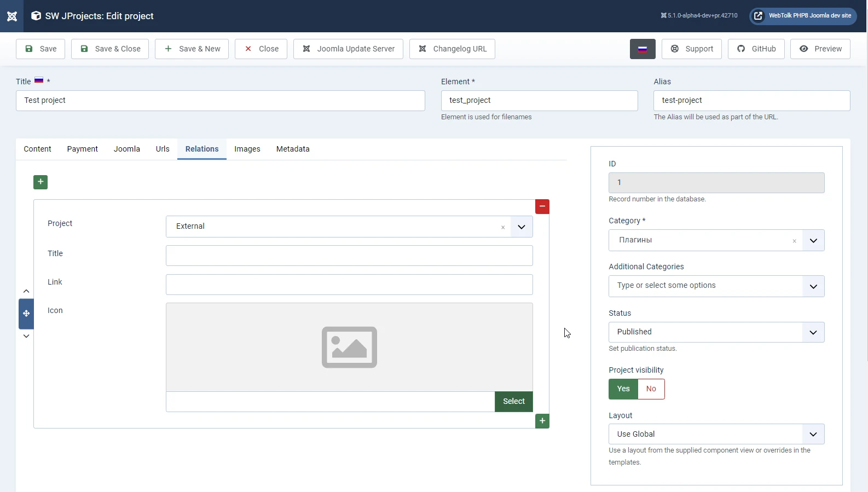Clear the Плагины category selection
This screenshot has height=492, width=868.
pos(794,241)
